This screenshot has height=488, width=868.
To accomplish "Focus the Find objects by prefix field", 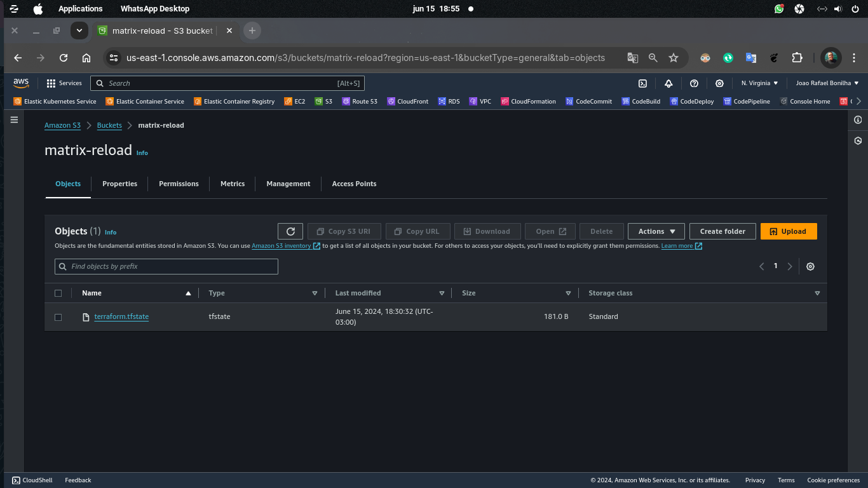I will click(166, 266).
